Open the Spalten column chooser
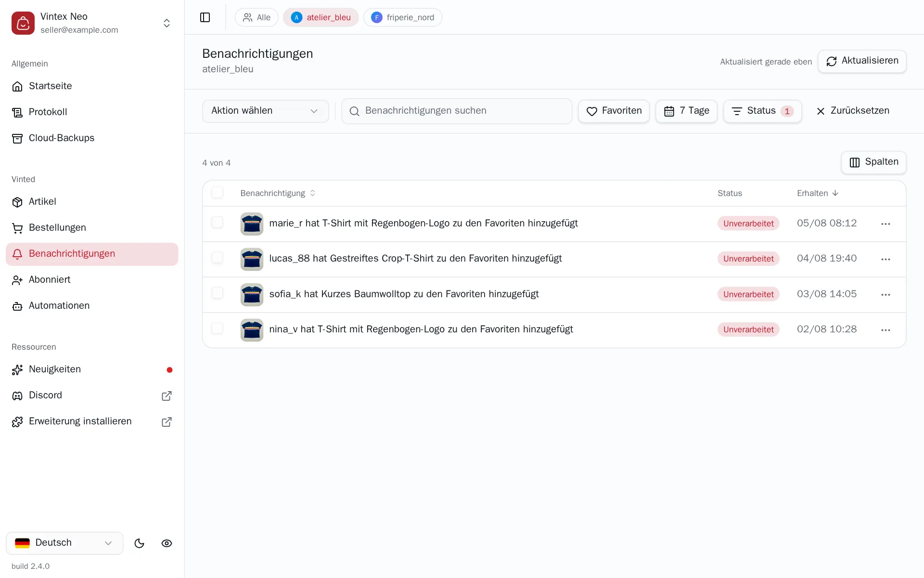This screenshot has height=578, width=924. 873,162
